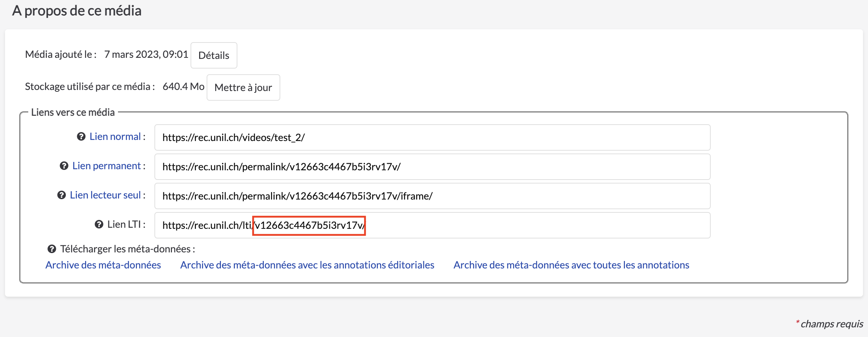Download the Archive des méta-données
The width and height of the screenshot is (868, 337).
pos(103,265)
